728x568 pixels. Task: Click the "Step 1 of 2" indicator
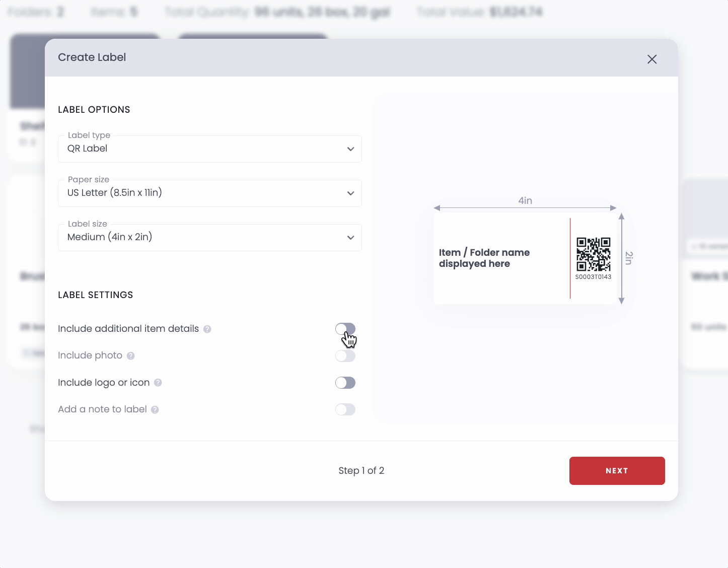(x=361, y=470)
